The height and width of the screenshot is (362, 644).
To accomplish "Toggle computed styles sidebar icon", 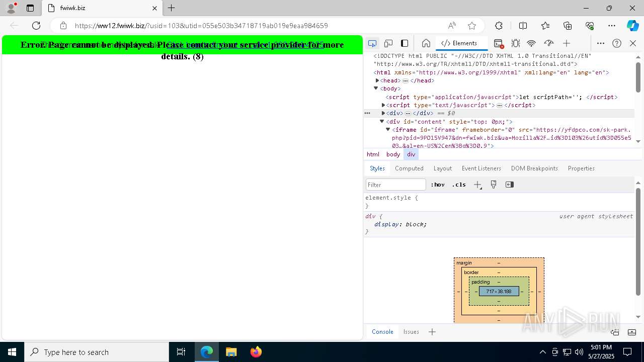I will click(x=510, y=185).
